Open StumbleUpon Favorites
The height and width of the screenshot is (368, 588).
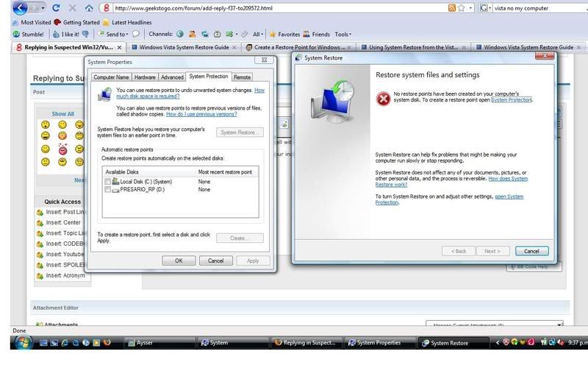click(284, 34)
